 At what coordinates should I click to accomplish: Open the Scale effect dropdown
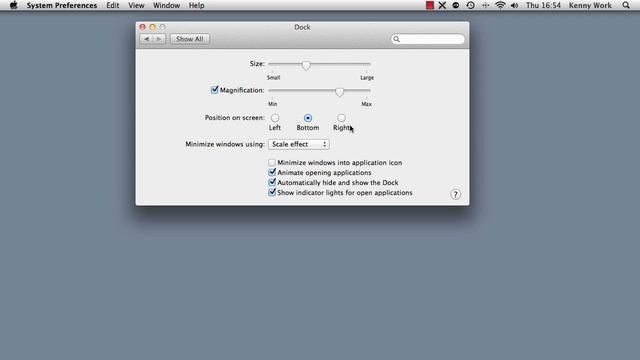click(298, 144)
